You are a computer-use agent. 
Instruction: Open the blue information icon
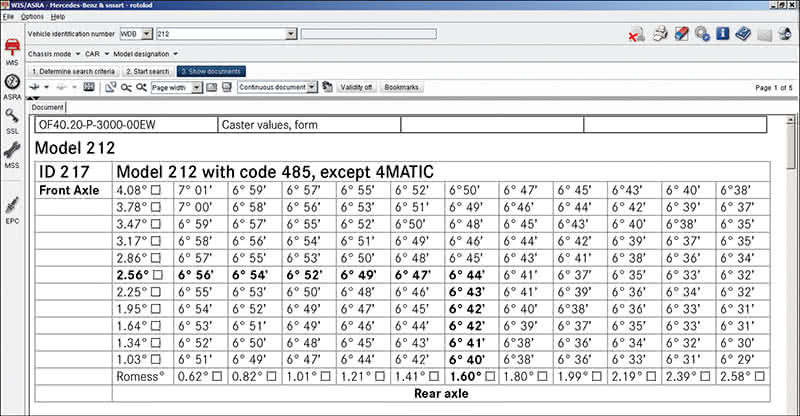(722, 34)
